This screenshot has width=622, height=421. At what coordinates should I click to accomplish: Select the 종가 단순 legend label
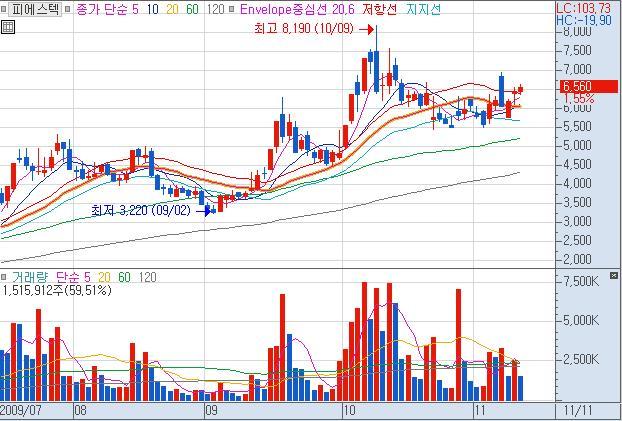102,9
